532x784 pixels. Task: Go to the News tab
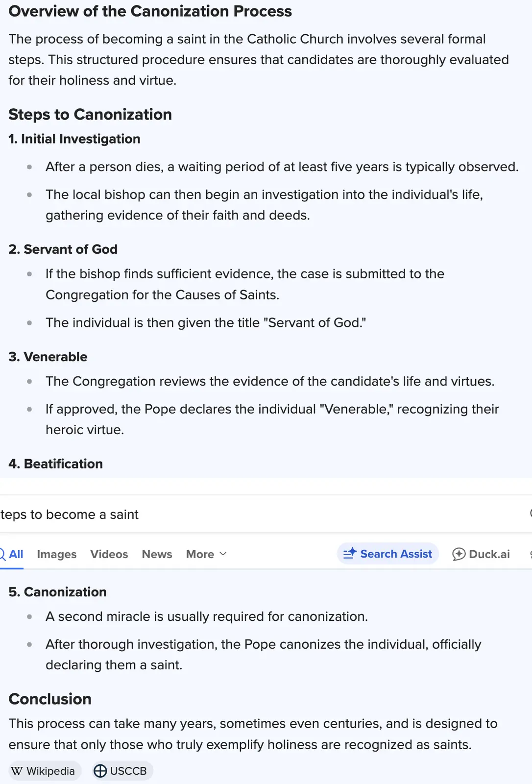tap(157, 554)
